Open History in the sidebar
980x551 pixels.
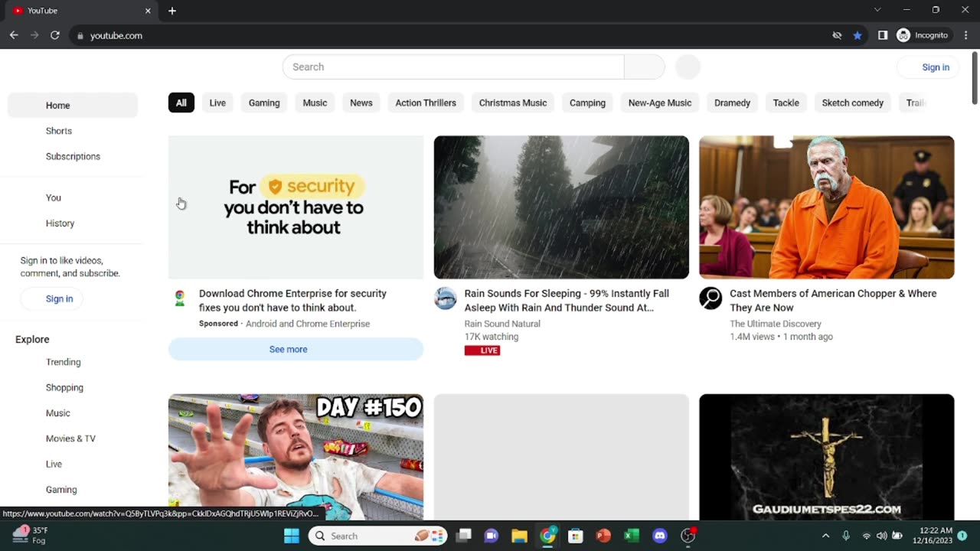point(73,223)
